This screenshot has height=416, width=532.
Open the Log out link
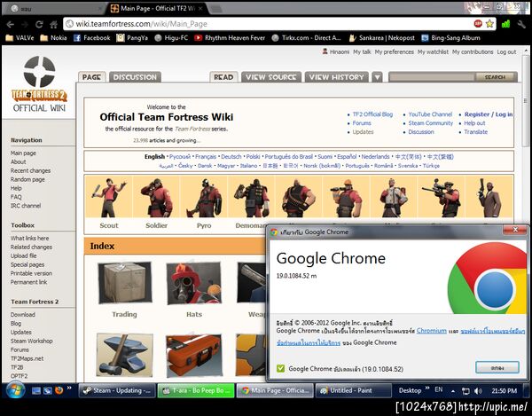pos(506,52)
